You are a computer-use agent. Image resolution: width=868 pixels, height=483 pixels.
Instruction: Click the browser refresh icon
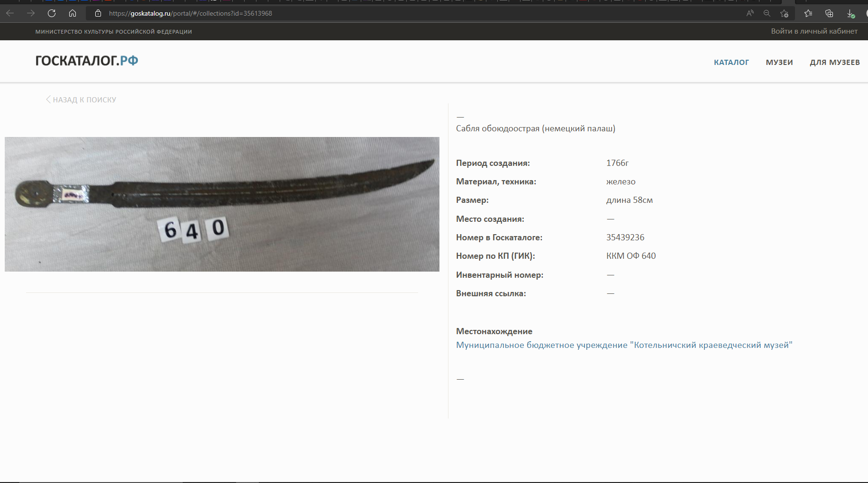point(52,13)
